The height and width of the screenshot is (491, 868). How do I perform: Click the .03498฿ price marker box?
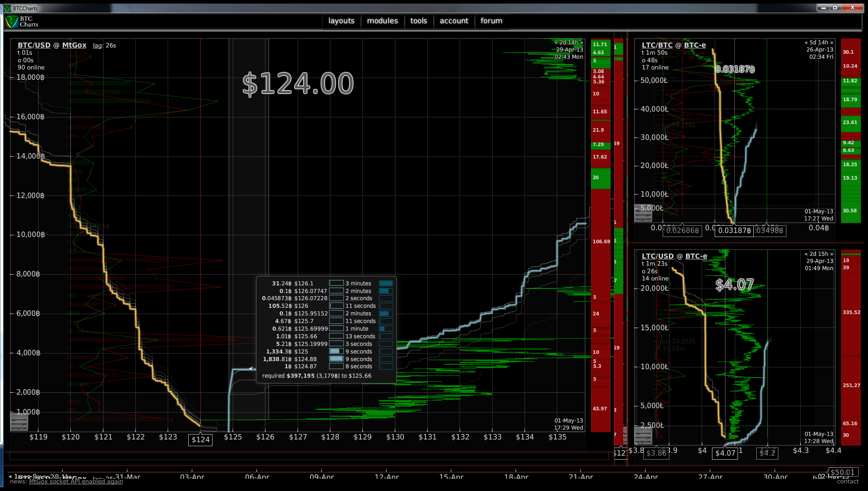pyautogui.click(x=769, y=230)
